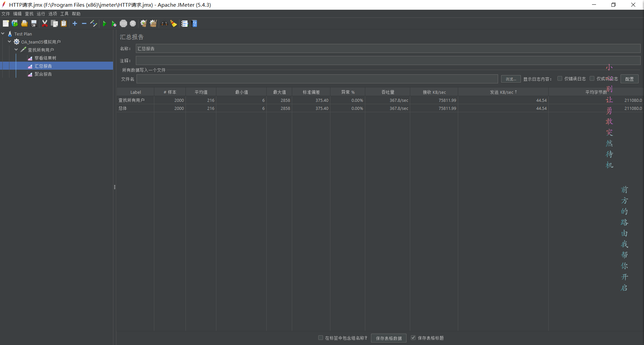Click the binoculars Search icon

(x=164, y=23)
